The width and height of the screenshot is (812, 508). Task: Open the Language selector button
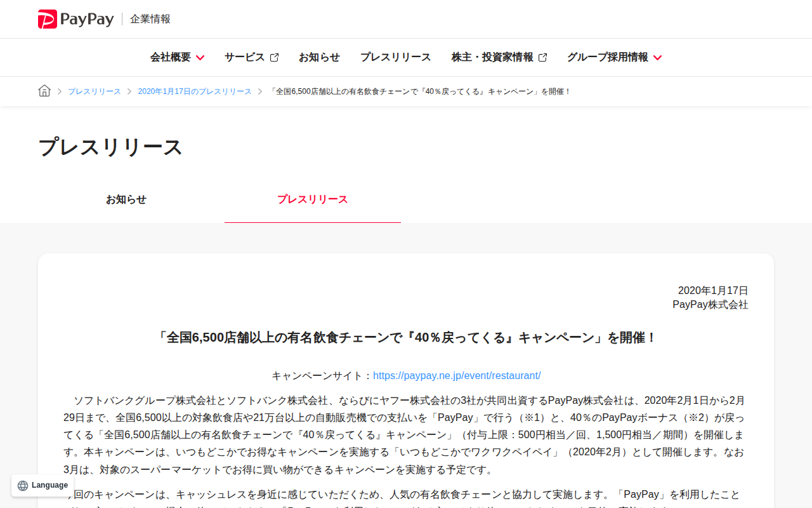(43, 486)
